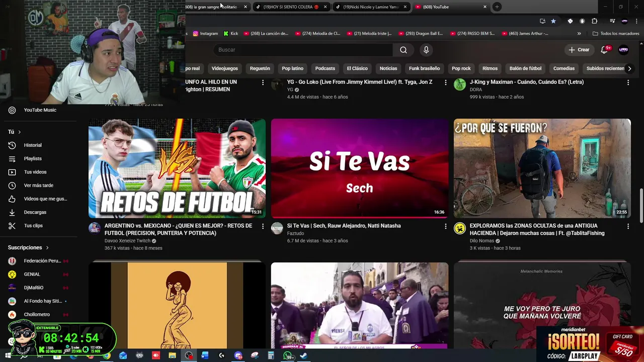The image size is (644, 362).
Task: Open the YouTube account avatar menu
Action: pos(623,50)
